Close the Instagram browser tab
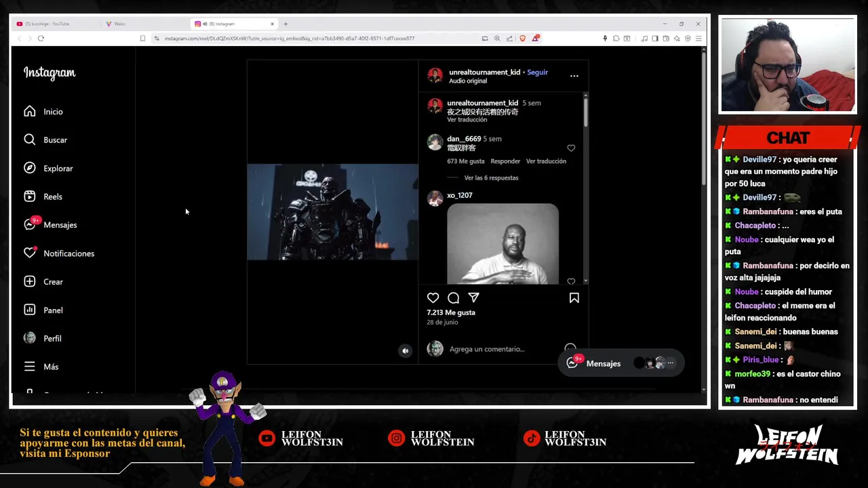The width and height of the screenshot is (868, 488). [x=273, y=24]
